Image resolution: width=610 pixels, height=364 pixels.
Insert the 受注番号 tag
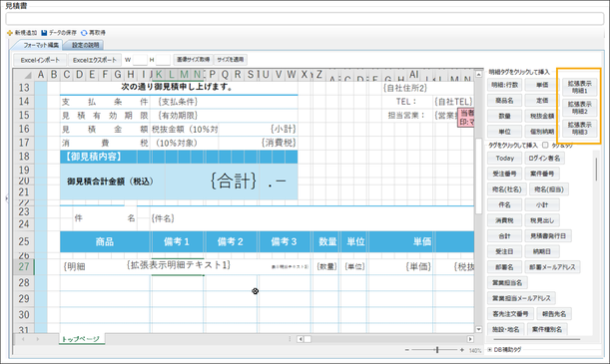tap(504, 174)
